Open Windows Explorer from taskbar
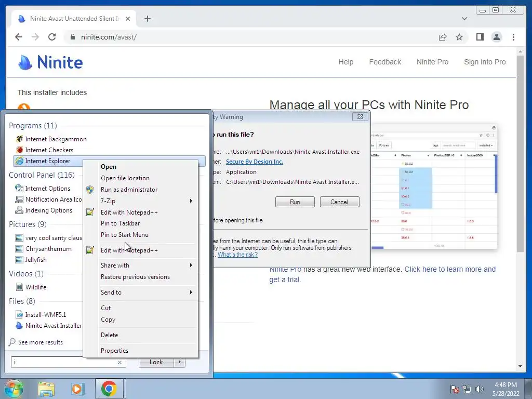The image size is (532, 399). point(46,389)
